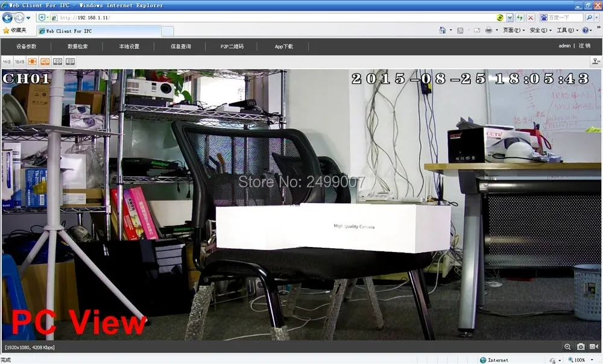This screenshot has height=364, width=603.
Task: Open the P2P二维码 menu
Action: [x=232, y=46]
